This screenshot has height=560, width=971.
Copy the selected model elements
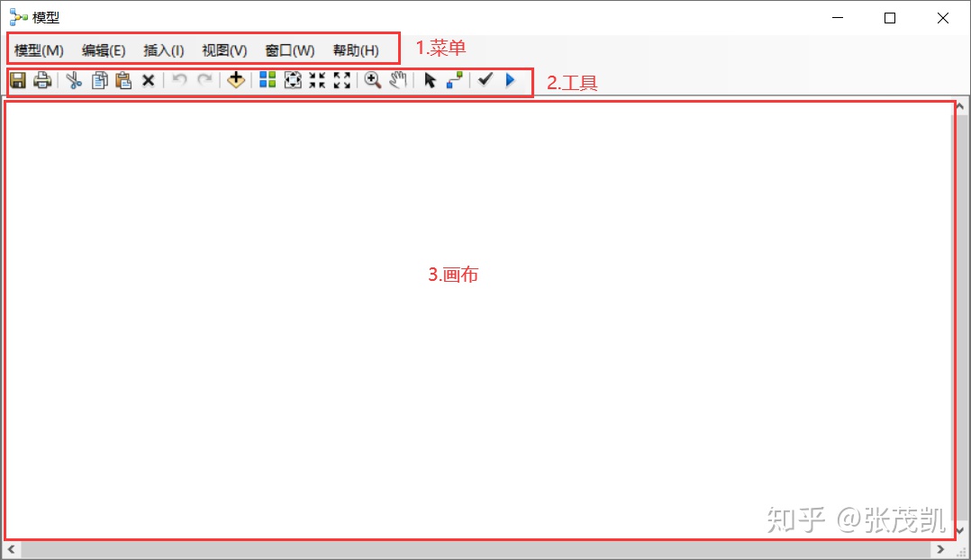click(x=99, y=80)
